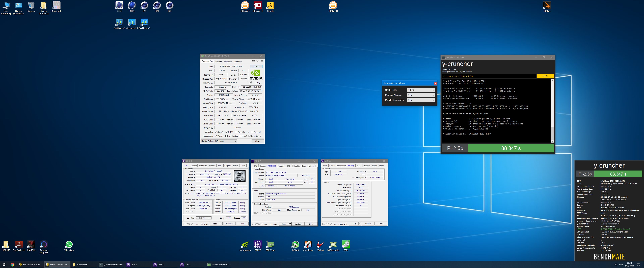Launch CDM desktop shortcut

[x=346, y=246]
